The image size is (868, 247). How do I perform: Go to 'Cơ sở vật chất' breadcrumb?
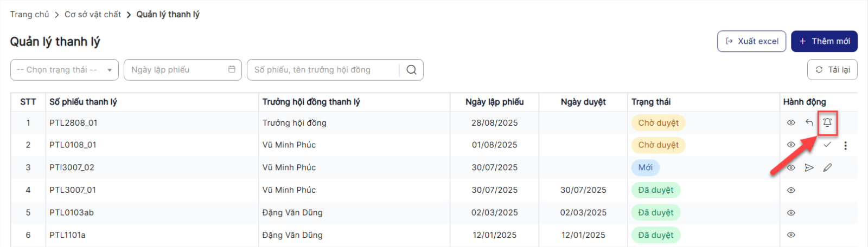pyautogui.click(x=93, y=15)
